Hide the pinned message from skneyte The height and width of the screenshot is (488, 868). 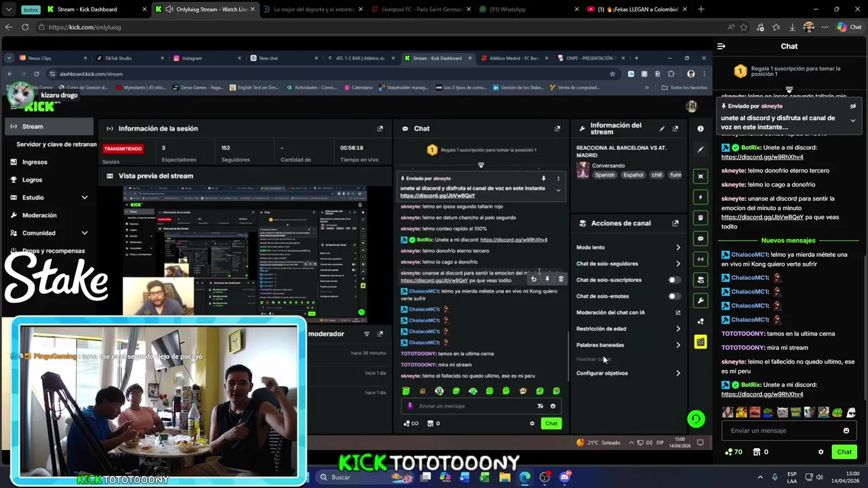coord(853,106)
